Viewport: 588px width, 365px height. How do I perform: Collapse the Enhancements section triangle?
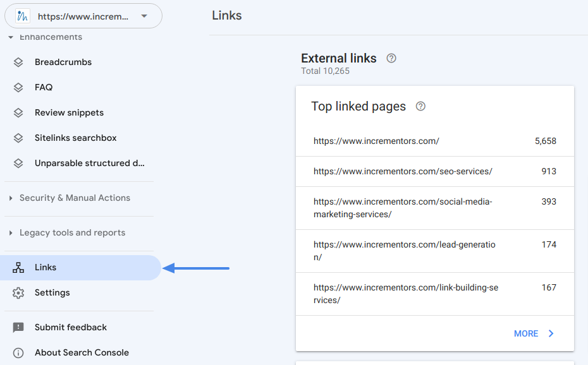[11, 37]
